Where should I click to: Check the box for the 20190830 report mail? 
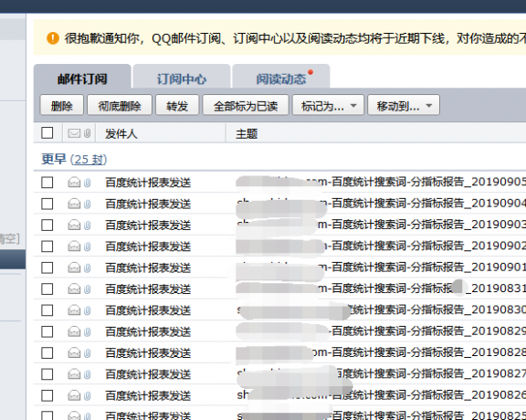pyautogui.click(x=47, y=310)
